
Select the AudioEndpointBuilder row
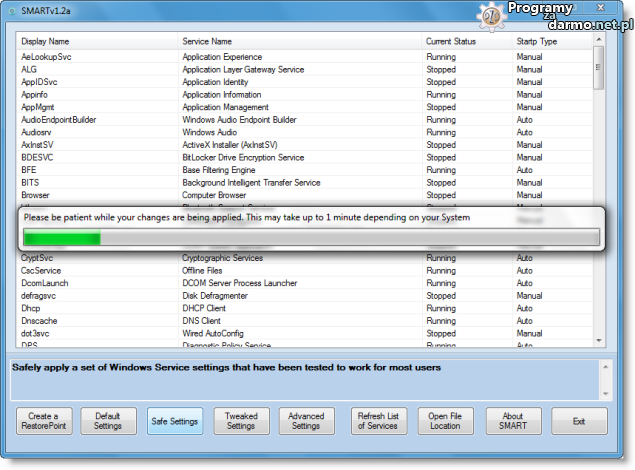pyautogui.click(x=304, y=119)
